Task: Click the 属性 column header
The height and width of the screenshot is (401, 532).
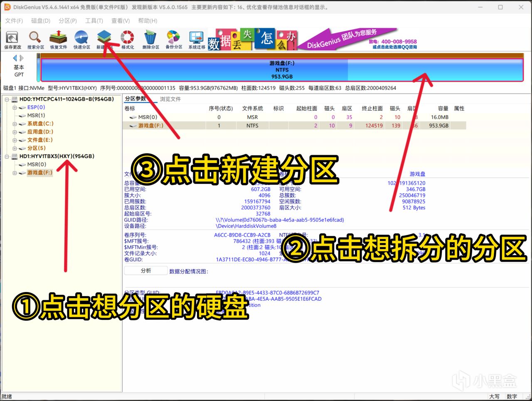Action: 459,109
